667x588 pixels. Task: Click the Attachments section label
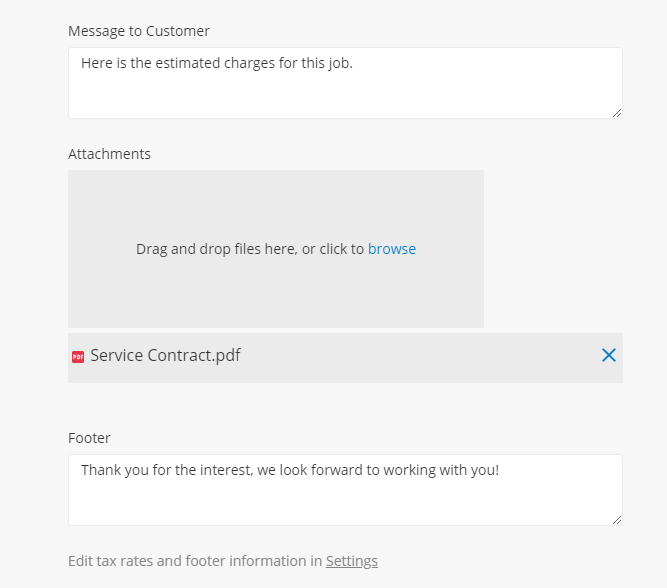pos(109,154)
